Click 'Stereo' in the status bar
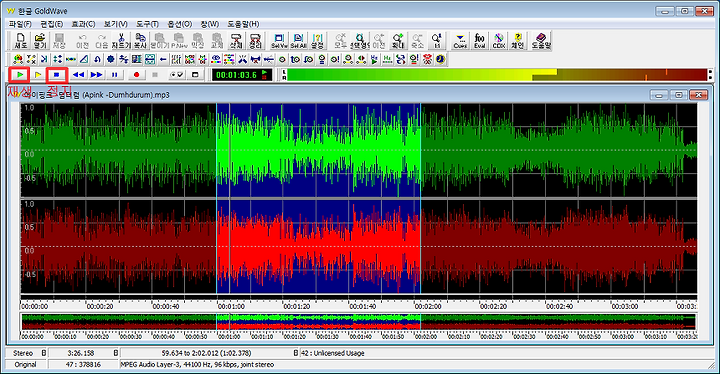 23,353
